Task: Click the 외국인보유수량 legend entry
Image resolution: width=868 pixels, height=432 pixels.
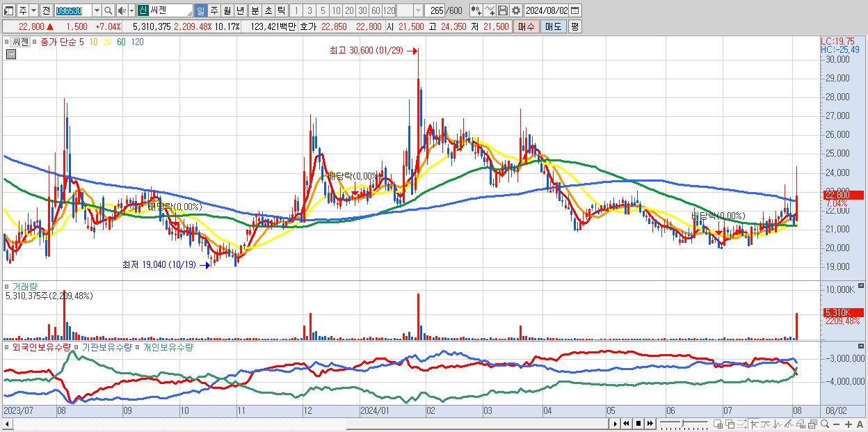Action: click(41, 346)
